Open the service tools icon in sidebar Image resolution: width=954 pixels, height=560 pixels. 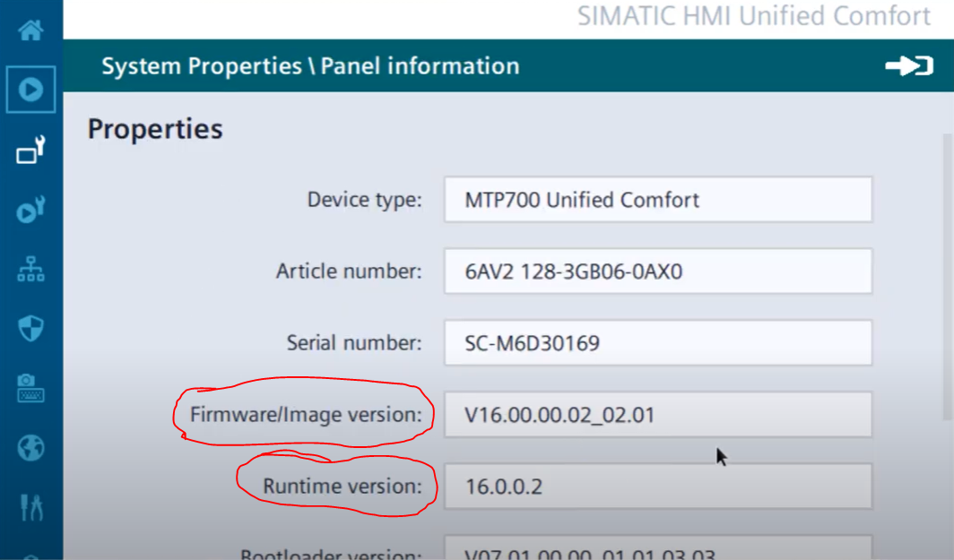(x=30, y=508)
